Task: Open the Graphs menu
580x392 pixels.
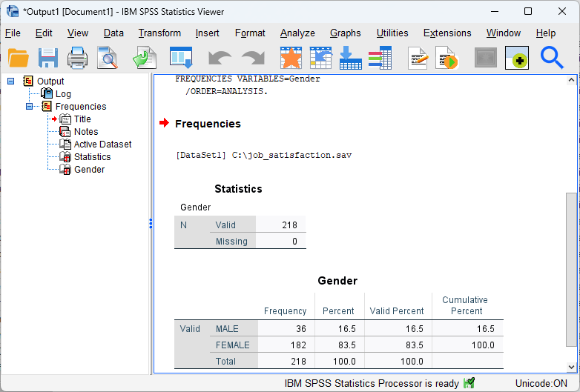Action: [345, 33]
